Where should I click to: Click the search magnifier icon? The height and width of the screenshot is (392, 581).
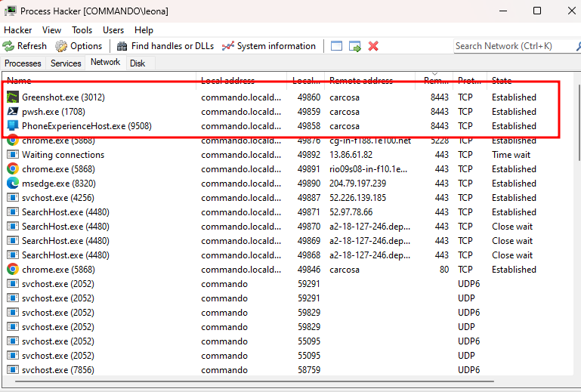(x=572, y=46)
